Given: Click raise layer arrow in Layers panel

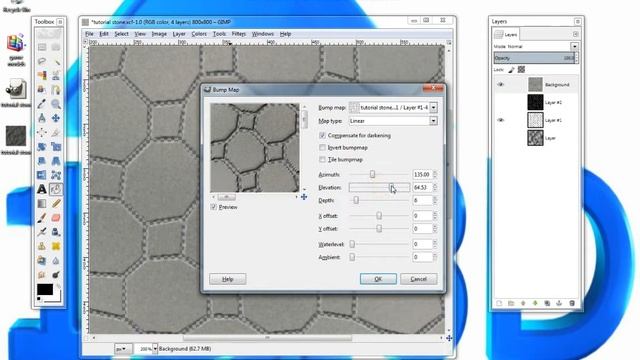Looking at the screenshot, I should [523, 303].
